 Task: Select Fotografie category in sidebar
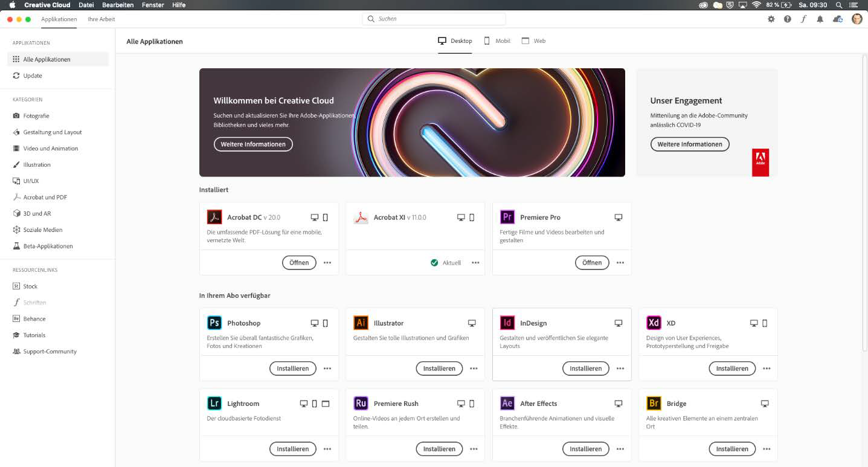(36, 116)
